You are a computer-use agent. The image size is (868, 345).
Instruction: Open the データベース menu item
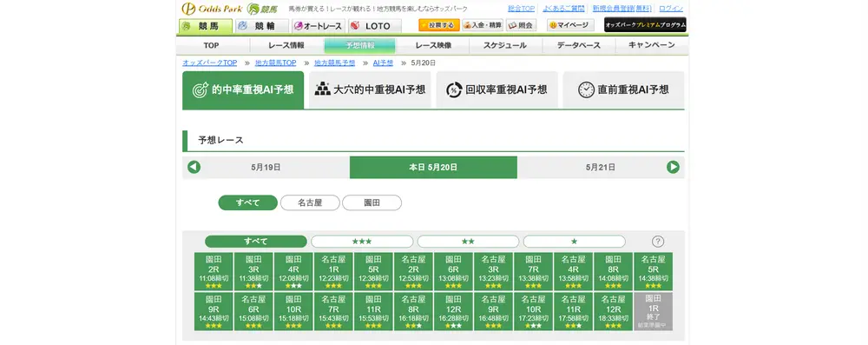578,45
